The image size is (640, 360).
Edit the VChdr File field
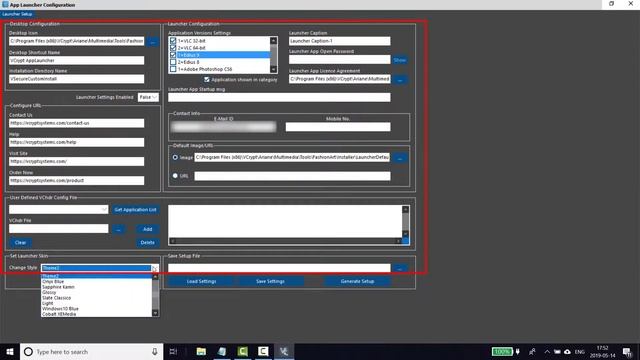tap(59, 229)
